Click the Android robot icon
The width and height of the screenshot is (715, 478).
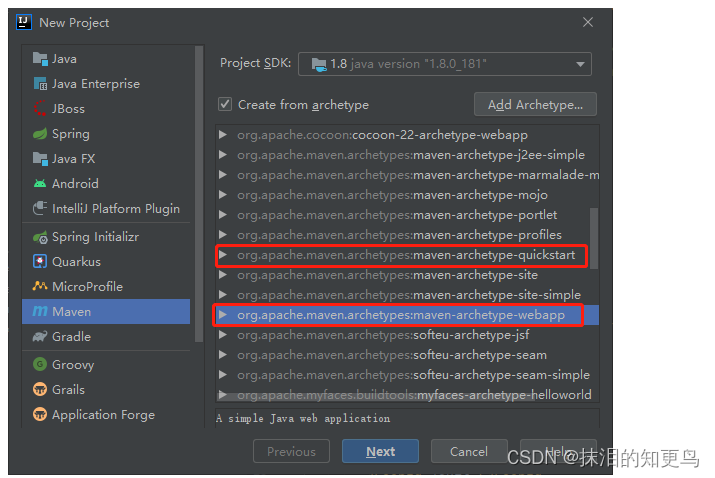(x=40, y=183)
